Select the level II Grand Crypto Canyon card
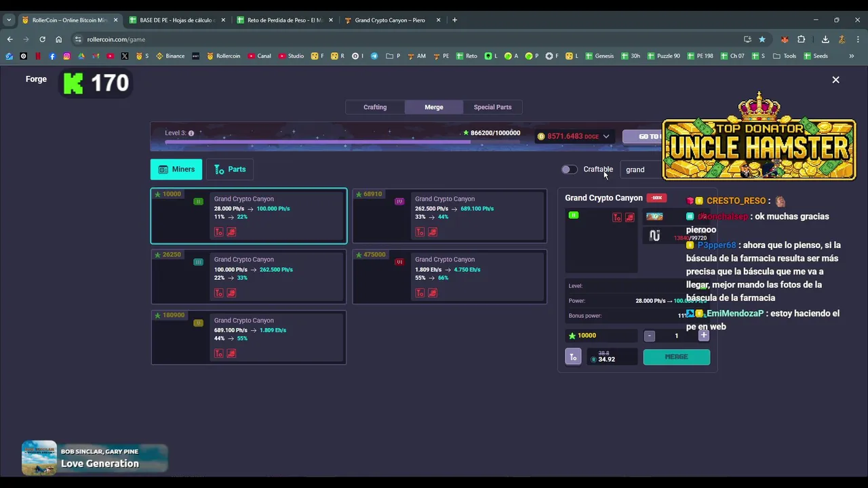868x488 pixels. [248, 216]
